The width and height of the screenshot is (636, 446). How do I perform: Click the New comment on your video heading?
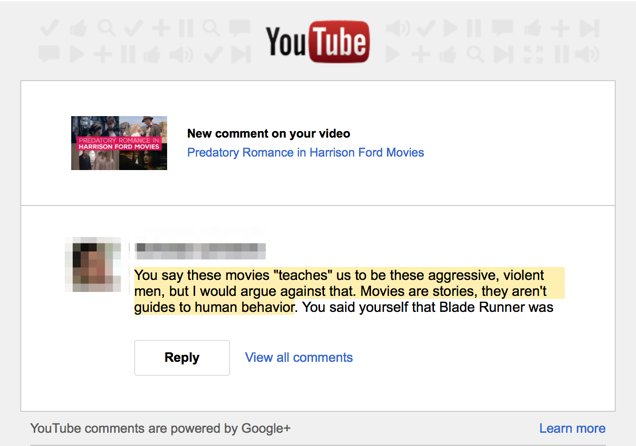pos(269,133)
